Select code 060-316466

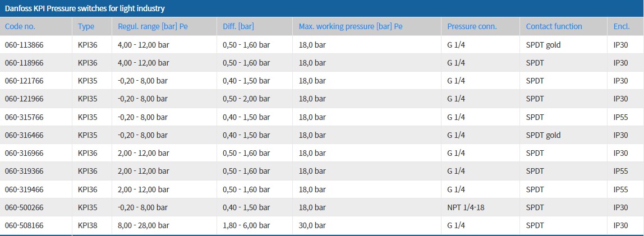tap(24, 135)
